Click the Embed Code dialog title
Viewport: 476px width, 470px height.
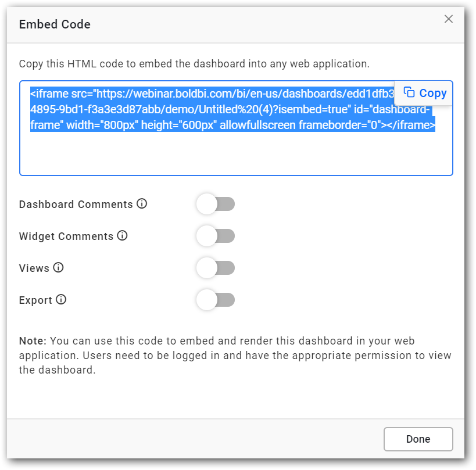coord(55,24)
